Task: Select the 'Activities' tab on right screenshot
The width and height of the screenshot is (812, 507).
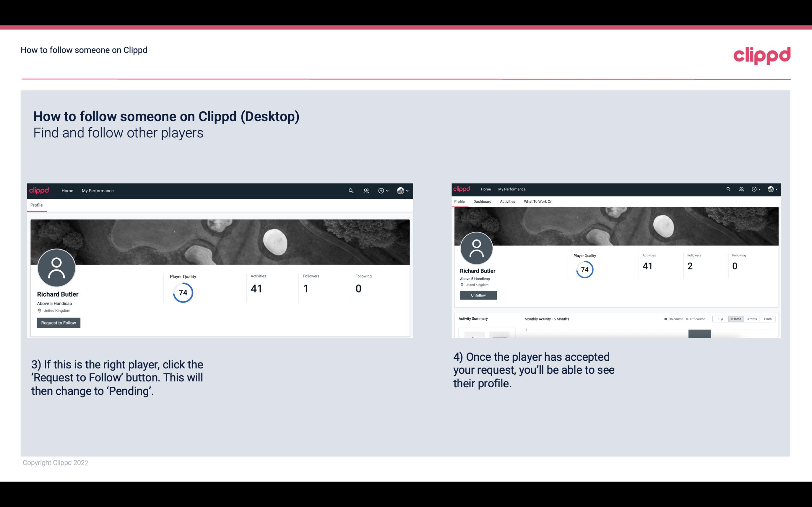Action: point(507,201)
